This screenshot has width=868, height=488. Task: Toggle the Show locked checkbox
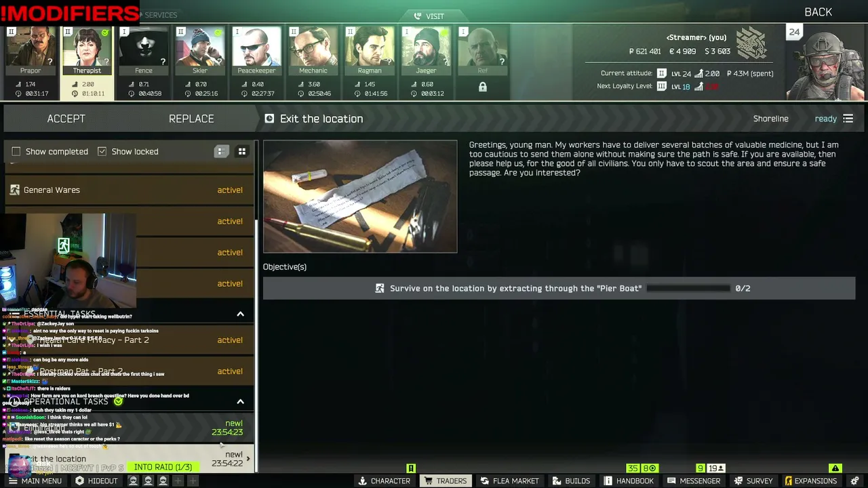(x=102, y=151)
